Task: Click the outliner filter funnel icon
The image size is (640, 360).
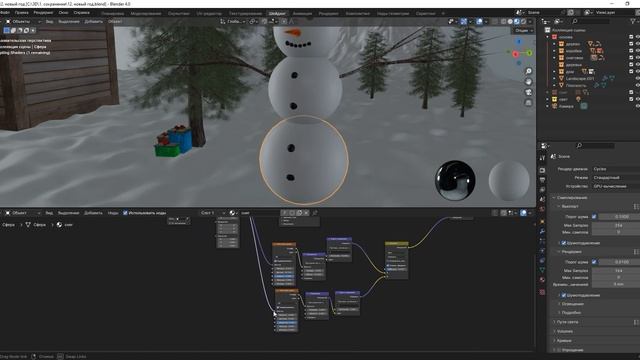Action: 634,21
